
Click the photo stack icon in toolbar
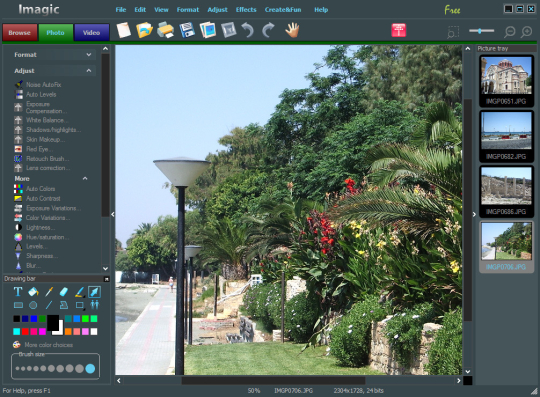click(208, 30)
